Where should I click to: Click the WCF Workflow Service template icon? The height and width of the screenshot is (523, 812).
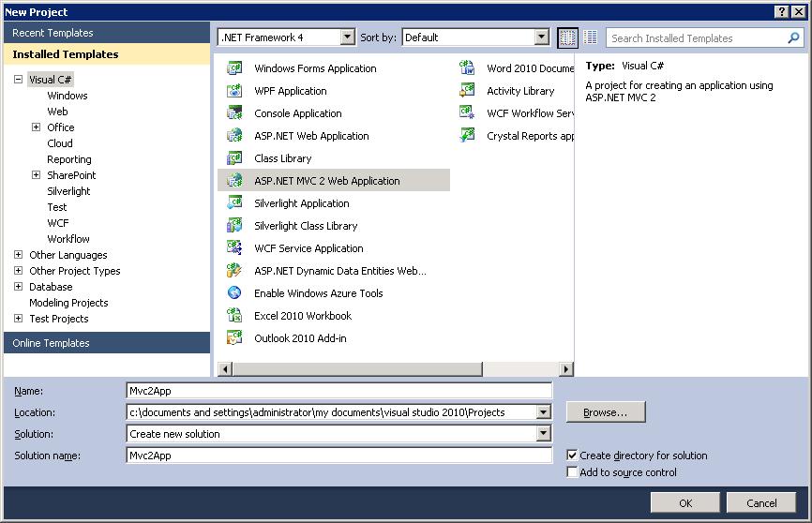pyautogui.click(x=467, y=112)
